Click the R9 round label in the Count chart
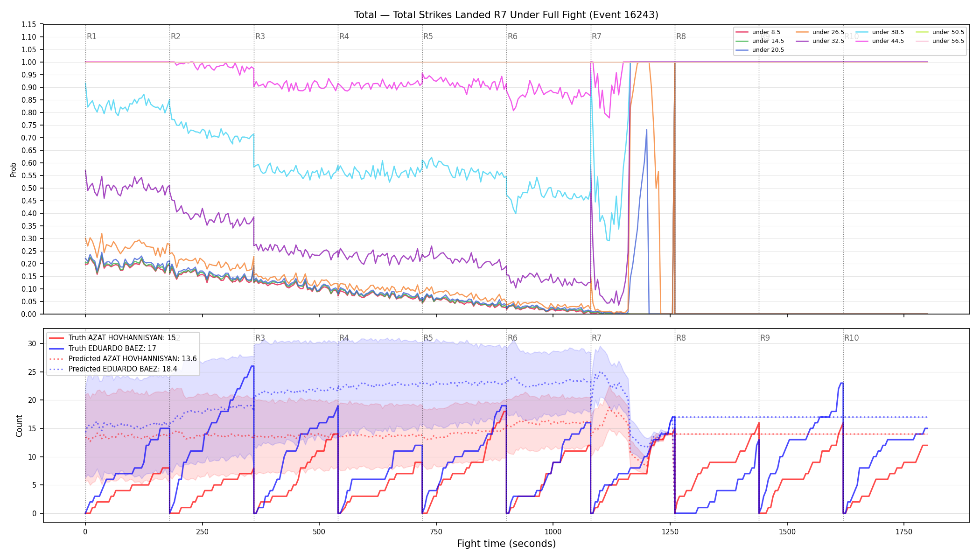The height and width of the screenshot is (560, 980). click(x=765, y=338)
